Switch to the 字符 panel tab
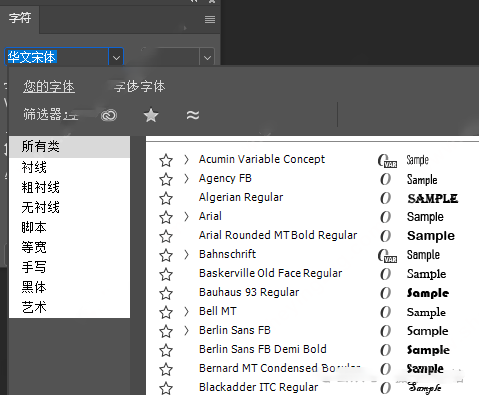This screenshot has height=395, width=479. click(x=20, y=18)
